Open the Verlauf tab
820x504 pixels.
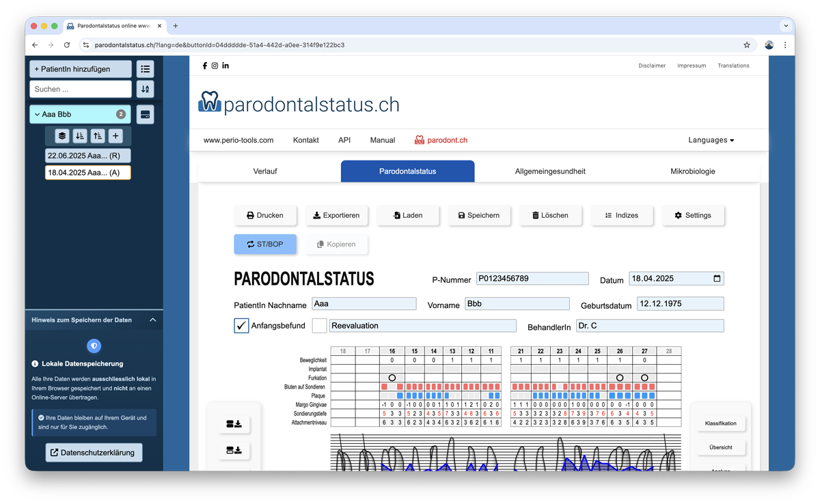[x=264, y=171]
